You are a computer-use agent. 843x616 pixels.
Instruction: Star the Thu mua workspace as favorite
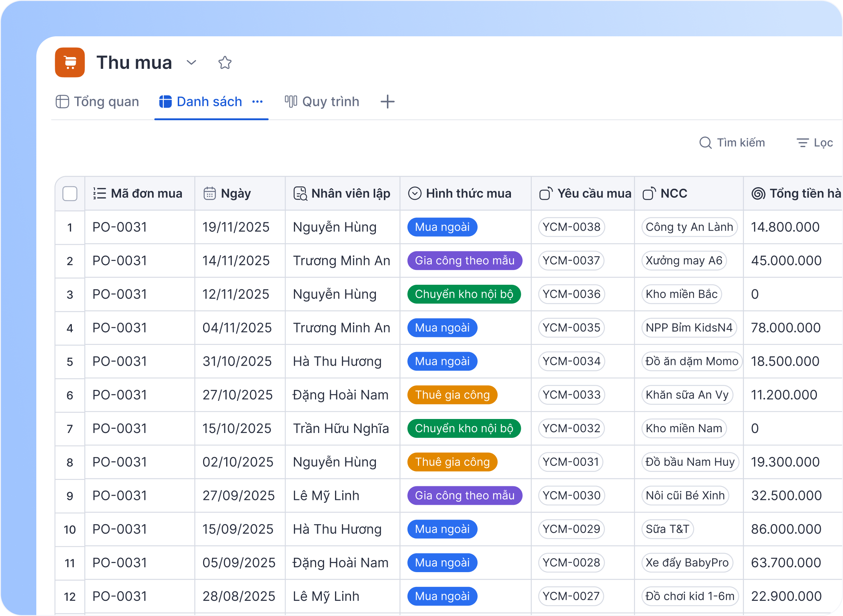pyautogui.click(x=225, y=62)
